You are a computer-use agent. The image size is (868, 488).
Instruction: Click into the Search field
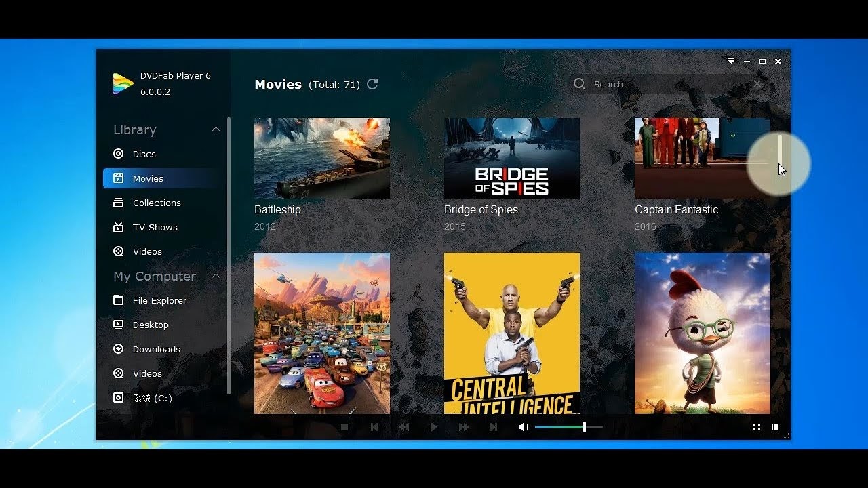pos(668,84)
